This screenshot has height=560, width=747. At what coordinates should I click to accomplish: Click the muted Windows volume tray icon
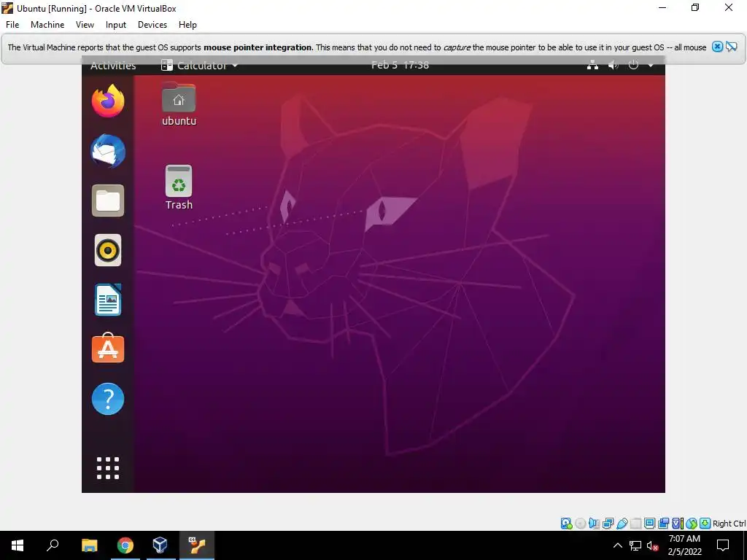[x=652, y=545]
